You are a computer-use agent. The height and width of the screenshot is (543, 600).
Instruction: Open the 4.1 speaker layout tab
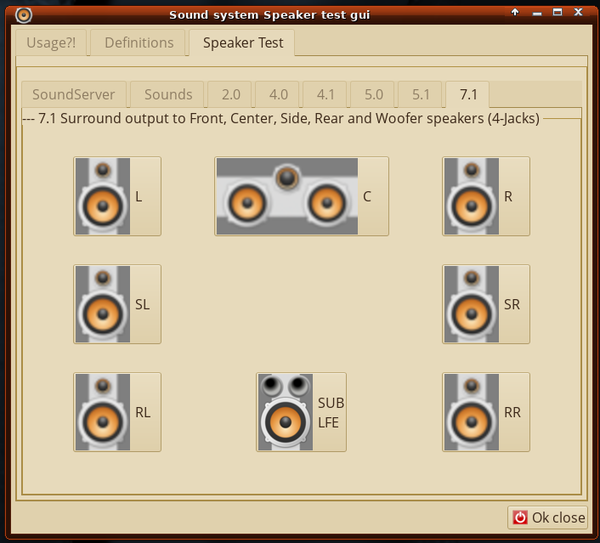tap(326, 95)
